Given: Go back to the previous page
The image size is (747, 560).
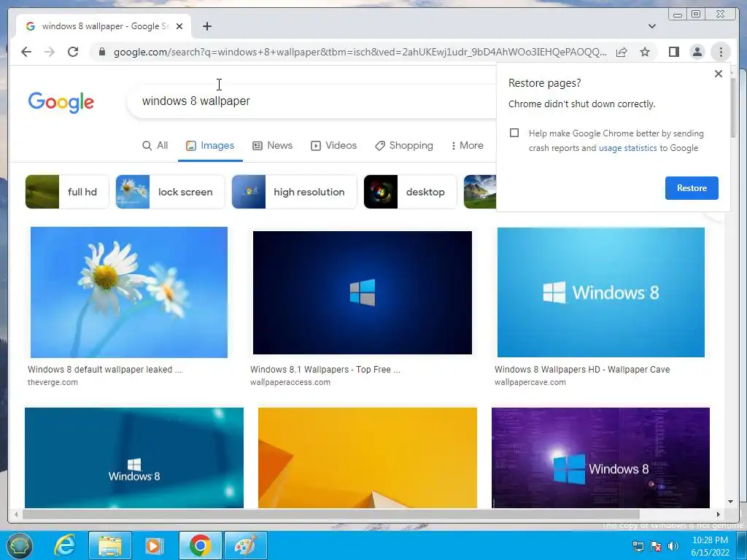Looking at the screenshot, I should tap(26, 52).
